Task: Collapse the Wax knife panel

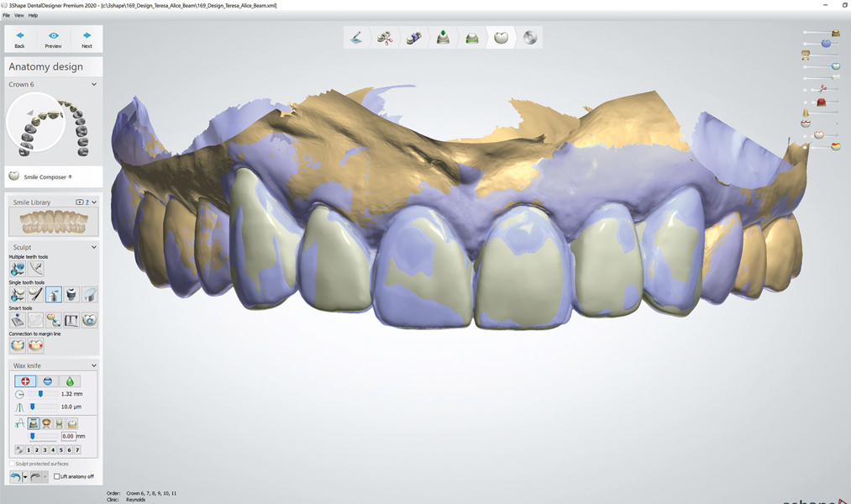Action: (93, 366)
